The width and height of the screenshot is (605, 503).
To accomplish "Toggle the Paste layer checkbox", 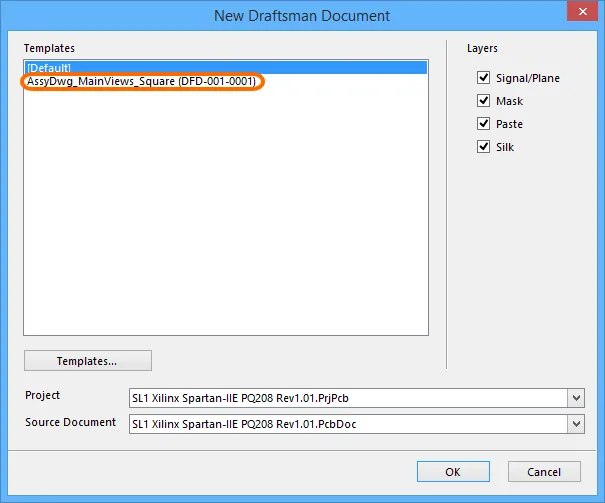I will tap(483, 124).
